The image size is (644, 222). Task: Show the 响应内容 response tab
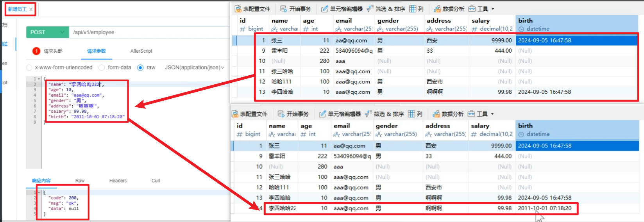tap(41, 181)
